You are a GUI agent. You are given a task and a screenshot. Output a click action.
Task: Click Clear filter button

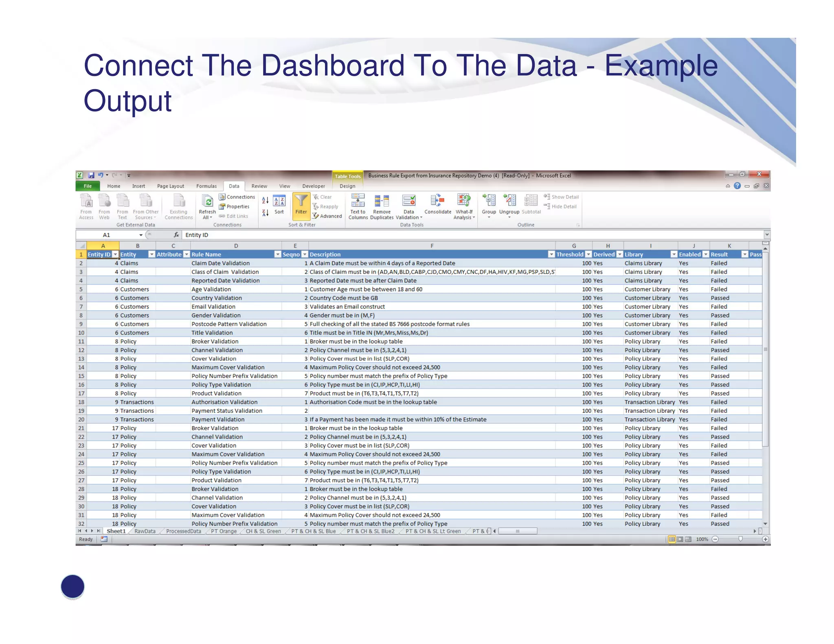pyautogui.click(x=322, y=197)
